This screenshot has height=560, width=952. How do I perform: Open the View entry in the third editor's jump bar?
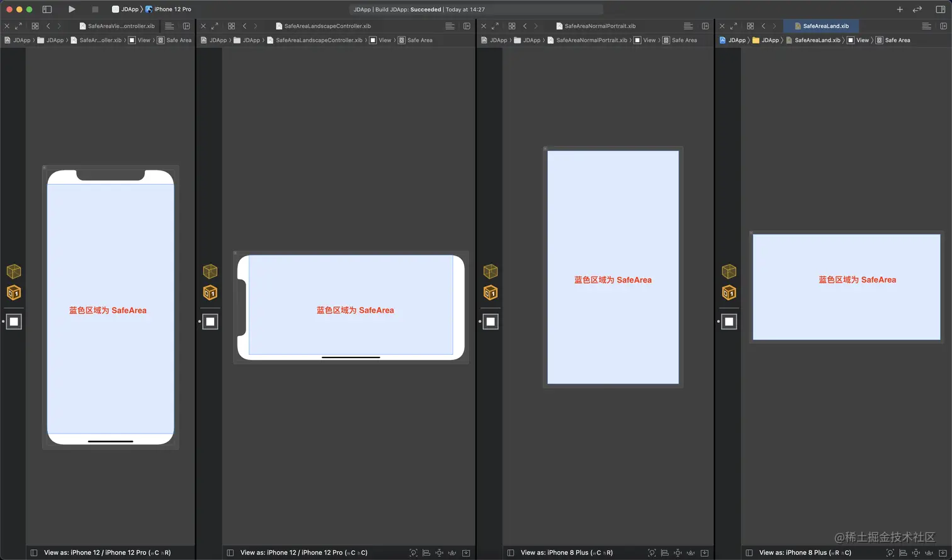click(x=650, y=40)
